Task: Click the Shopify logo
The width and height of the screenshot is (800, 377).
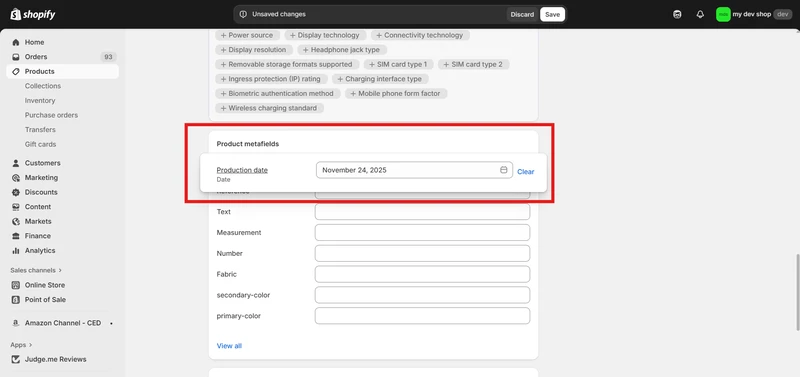Action: (33, 14)
